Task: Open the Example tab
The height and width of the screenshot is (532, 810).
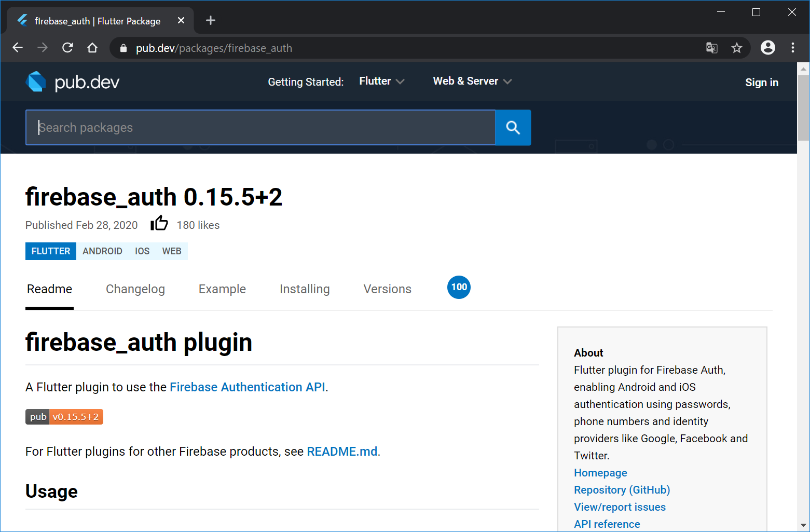Action: coord(222,289)
